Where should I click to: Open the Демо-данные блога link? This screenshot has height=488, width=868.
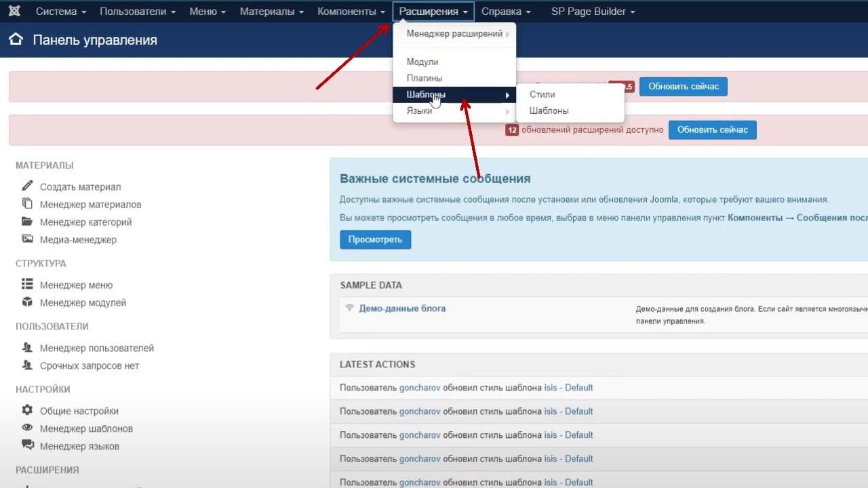coord(402,308)
